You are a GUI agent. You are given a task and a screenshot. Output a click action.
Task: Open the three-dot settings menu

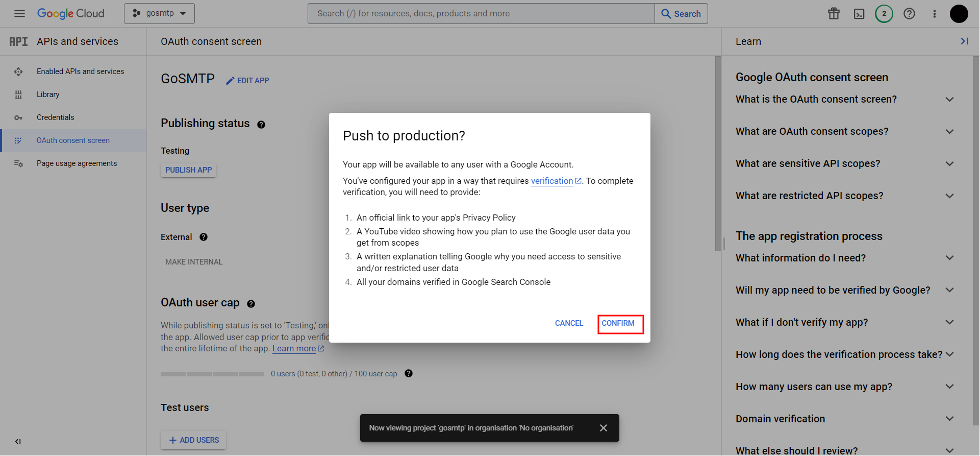tap(935, 14)
